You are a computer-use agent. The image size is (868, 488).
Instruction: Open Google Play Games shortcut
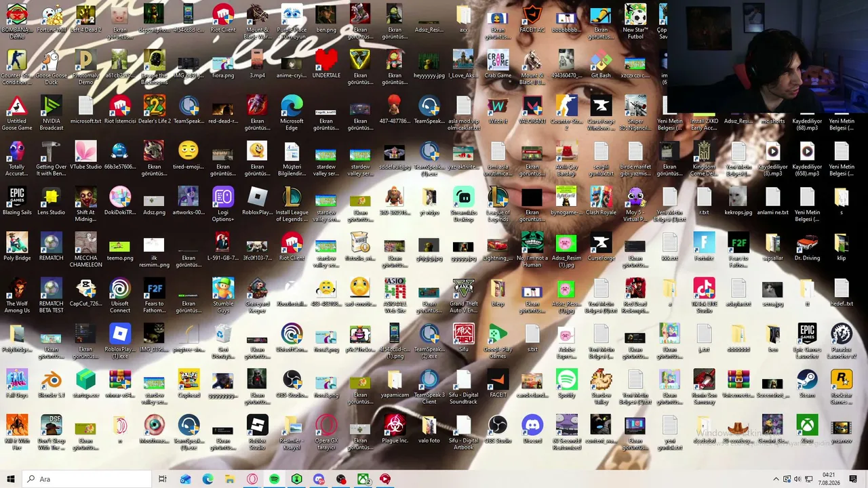tap(498, 341)
